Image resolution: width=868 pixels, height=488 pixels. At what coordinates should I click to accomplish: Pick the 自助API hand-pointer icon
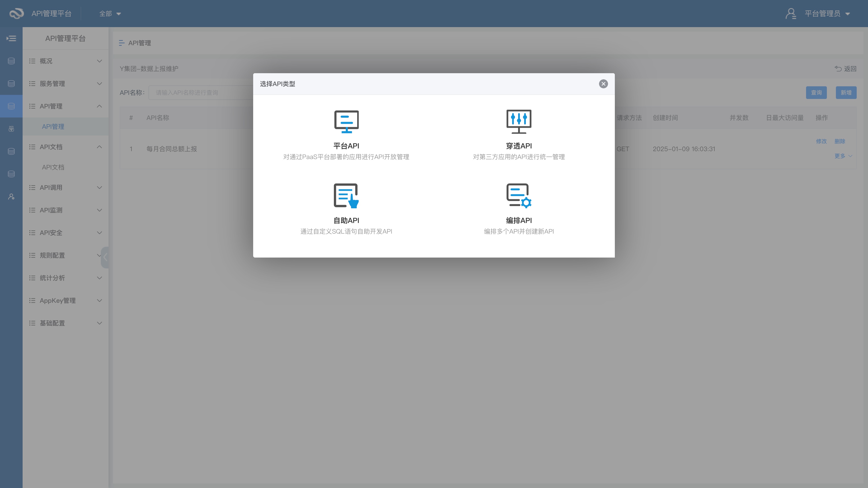[x=346, y=196]
